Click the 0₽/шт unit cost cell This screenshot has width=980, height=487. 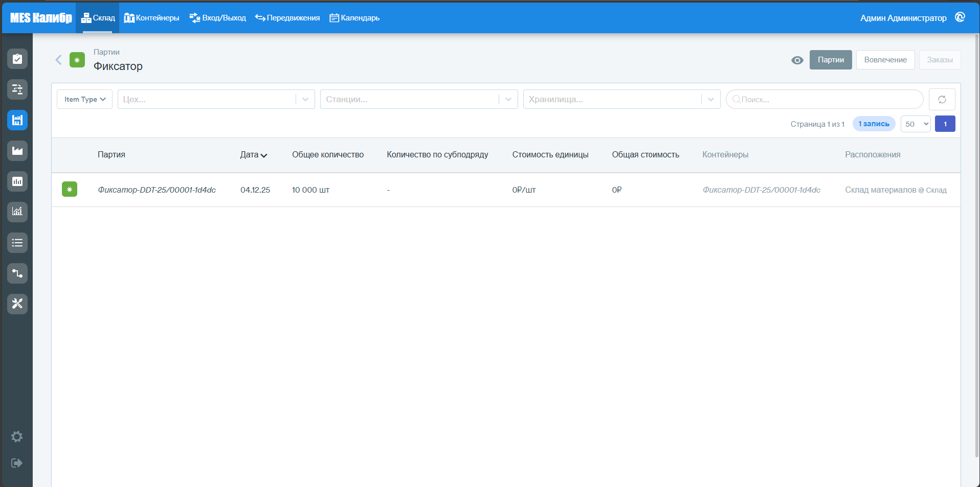click(524, 190)
